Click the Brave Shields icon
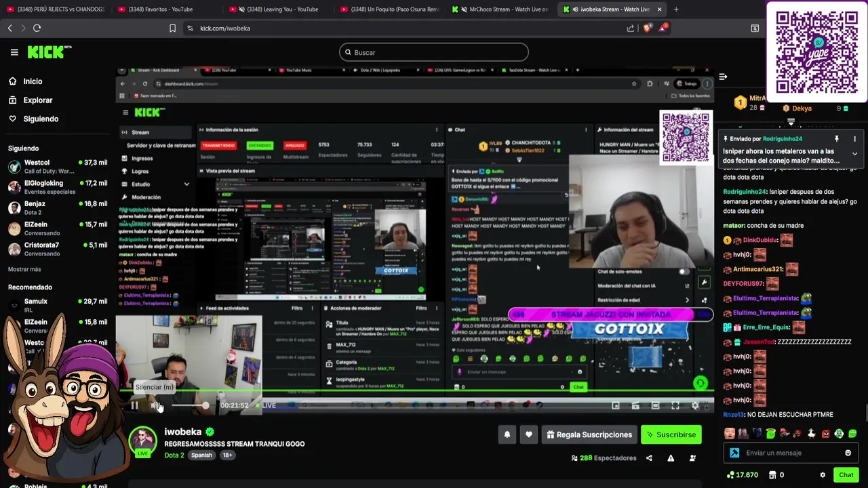 (x=646, y=28)
